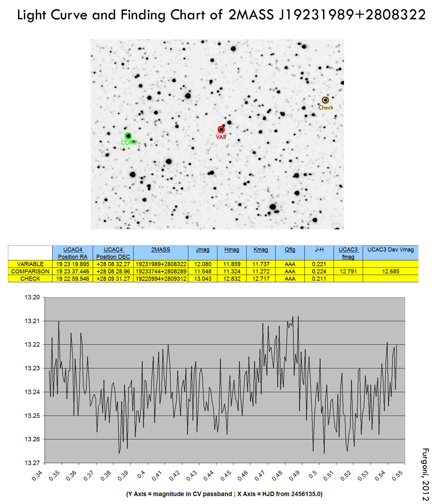Click y-axis label 13.23

(x=32, y=368)
